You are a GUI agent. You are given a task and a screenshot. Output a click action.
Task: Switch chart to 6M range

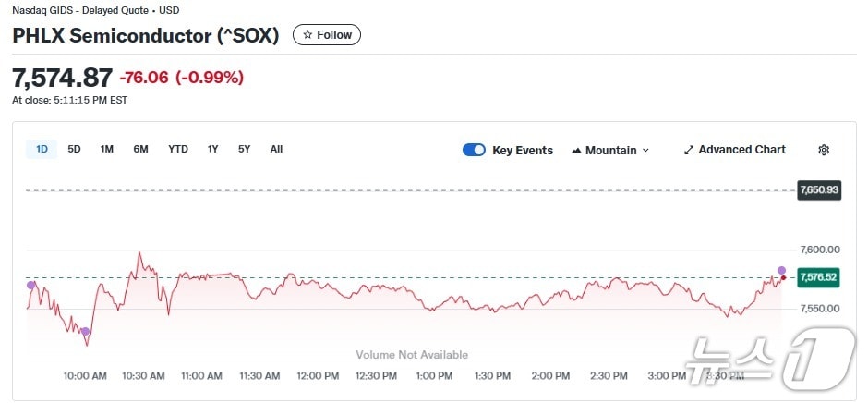point(140,149)
